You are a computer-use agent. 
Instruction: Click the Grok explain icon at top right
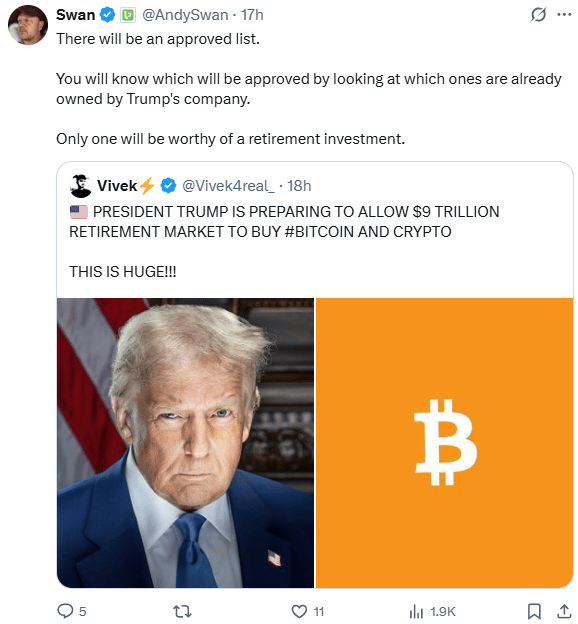point(538,15)
